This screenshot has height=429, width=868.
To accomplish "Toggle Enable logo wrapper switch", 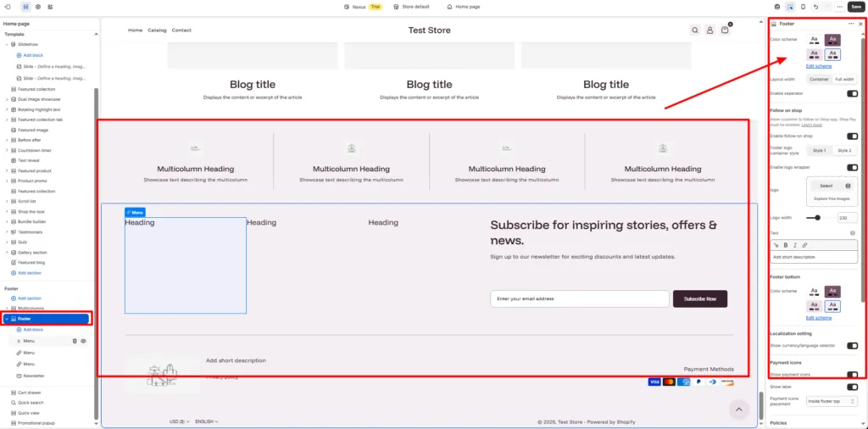I will pyautogui.click(x=853, y=167).
